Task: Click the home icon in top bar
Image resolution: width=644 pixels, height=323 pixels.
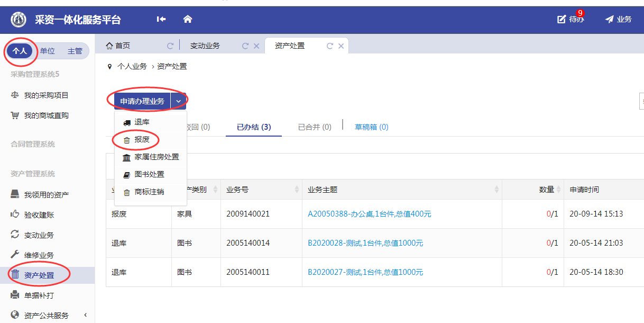Action: click(188, 20)
